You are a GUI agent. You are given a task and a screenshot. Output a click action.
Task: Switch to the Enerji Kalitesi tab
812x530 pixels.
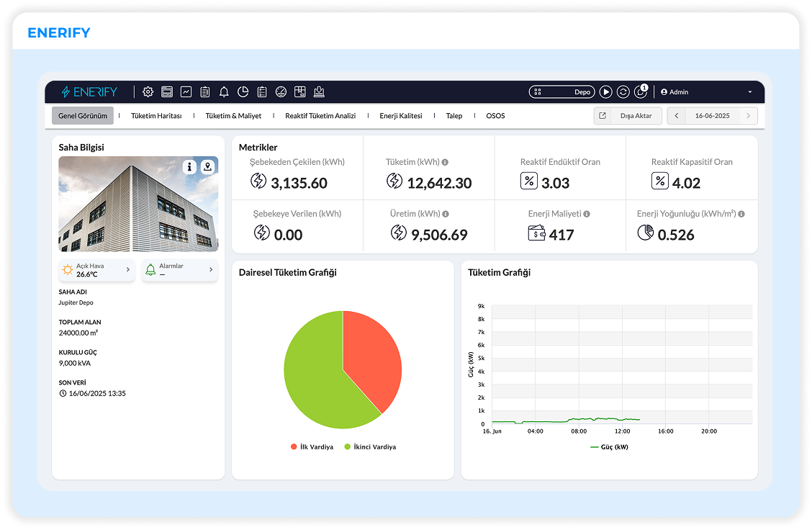click(x=402, y=115)
